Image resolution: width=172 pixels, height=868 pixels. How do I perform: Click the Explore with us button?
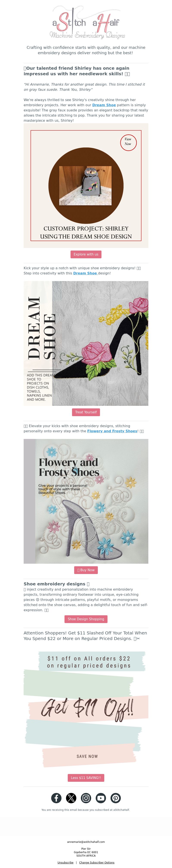(86, 254)
